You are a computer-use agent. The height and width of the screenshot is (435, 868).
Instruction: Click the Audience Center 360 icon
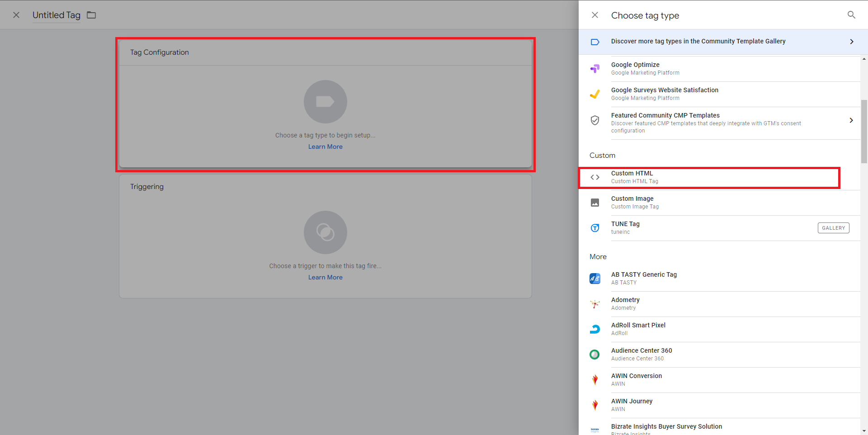(x=595, y=355)
